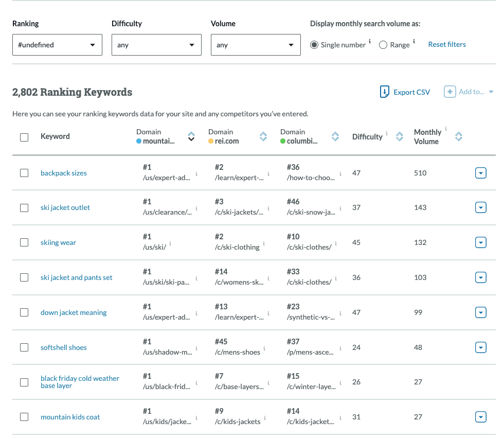Viewport: 504px width, 439px height.
Task: Click the Reset filters link
Action: (447, 45)
